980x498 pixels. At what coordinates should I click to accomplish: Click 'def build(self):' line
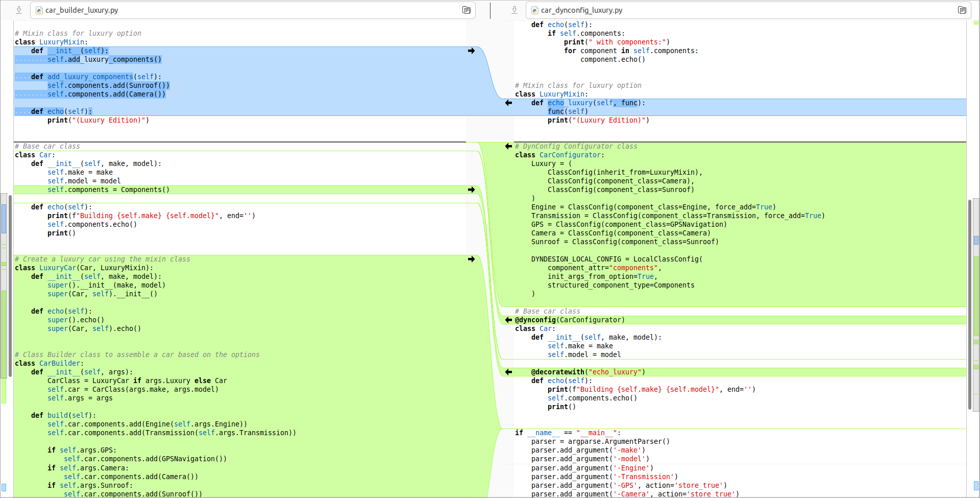(x=64, y=416)
